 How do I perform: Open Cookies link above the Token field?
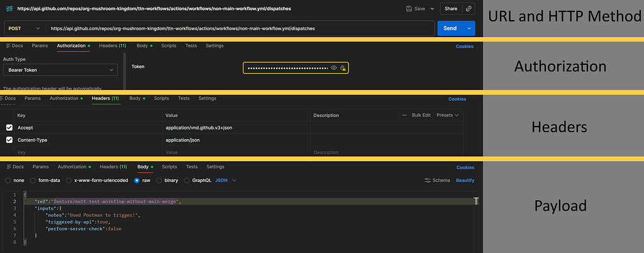465,47
